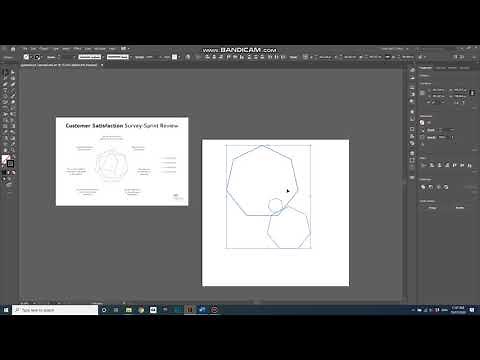Click the Windows taskbar search box
This screenshot has height=360, width=480.
click(55, 310)
